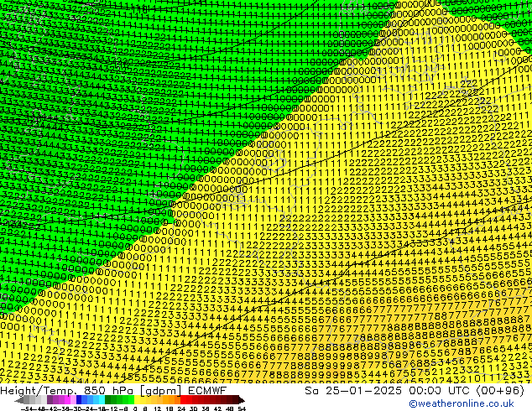The width and height of the screenshot is (532, 411).
Task: Click the legend value label '54'
Action: (242, 408)
